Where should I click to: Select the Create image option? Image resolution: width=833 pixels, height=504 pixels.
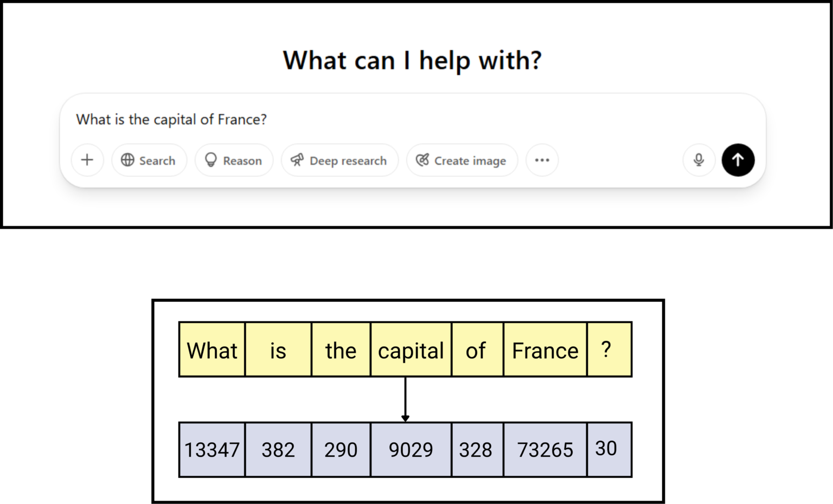click(x=462, y=160)
